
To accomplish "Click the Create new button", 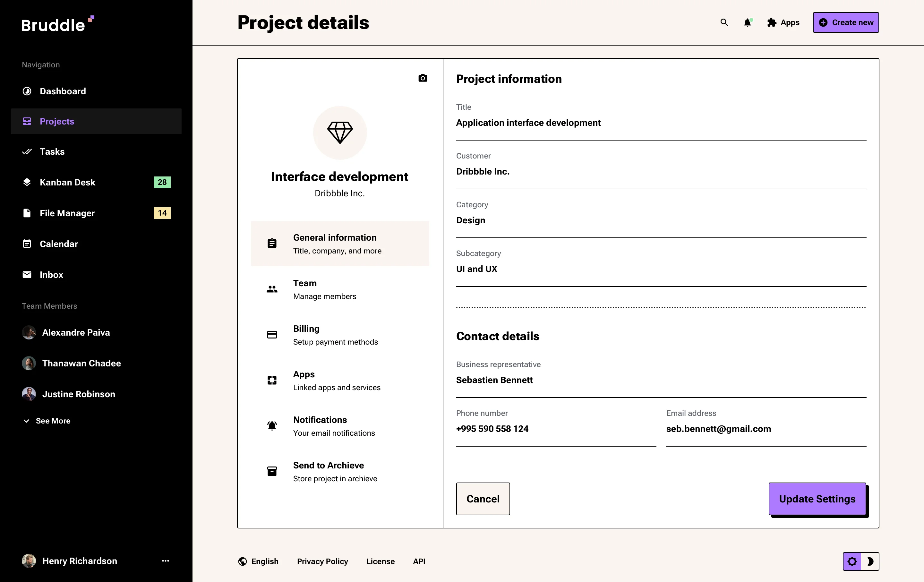I will pyautogui.click(x=845, y=22).
